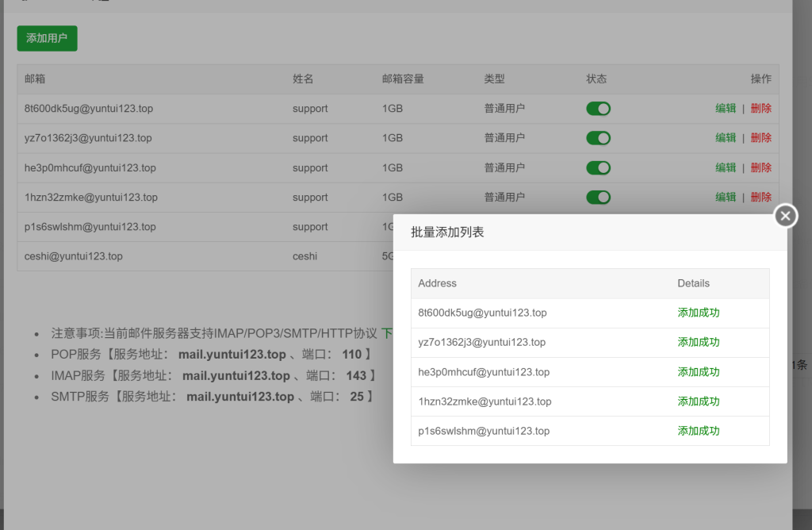Select ceshi@yuntui123.top in the user table
The image size is (812, 530).
tap(74, 256)
